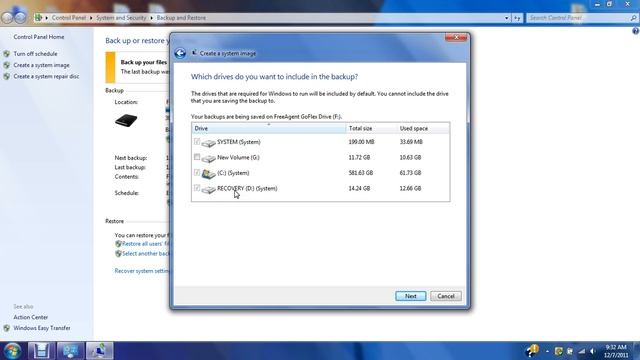Click Restore all users' files link

tap(146, 244)
